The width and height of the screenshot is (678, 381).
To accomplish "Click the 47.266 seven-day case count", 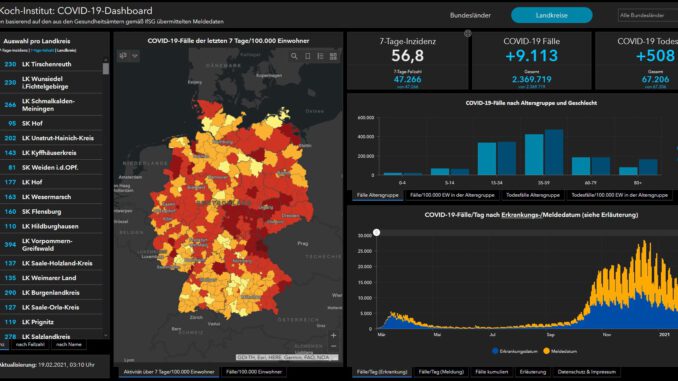I will coord(407,79).
